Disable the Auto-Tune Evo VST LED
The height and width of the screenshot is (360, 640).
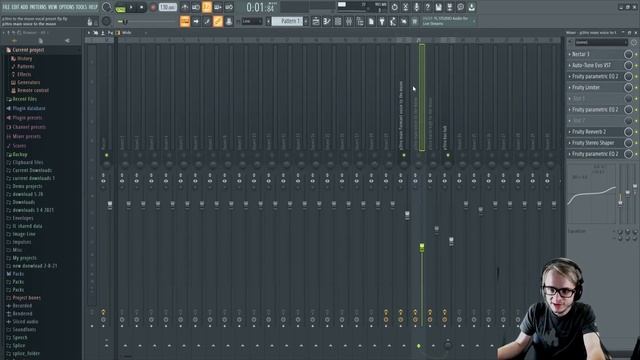coord(636,65)
